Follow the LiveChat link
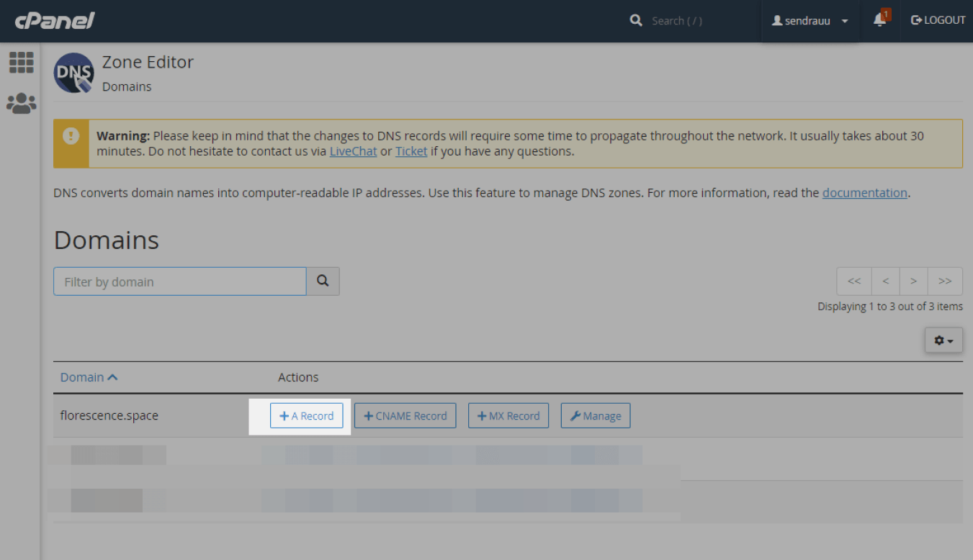The height and width of the screenshot is (560, 973). (x=353, y=151)
